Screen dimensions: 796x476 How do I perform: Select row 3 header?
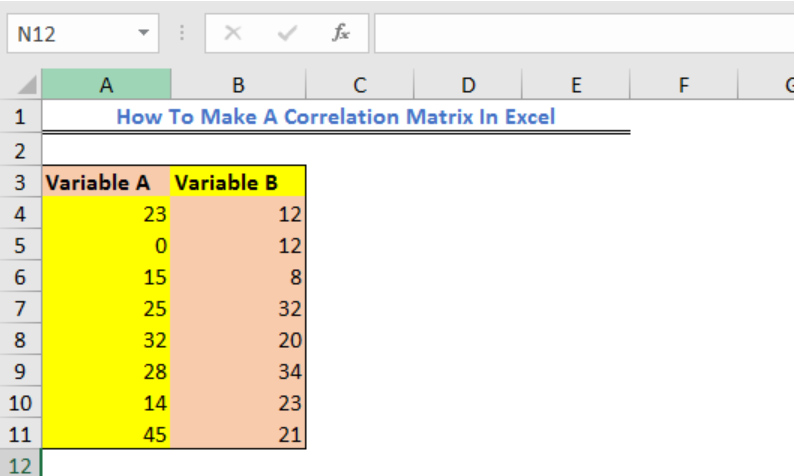20,182
